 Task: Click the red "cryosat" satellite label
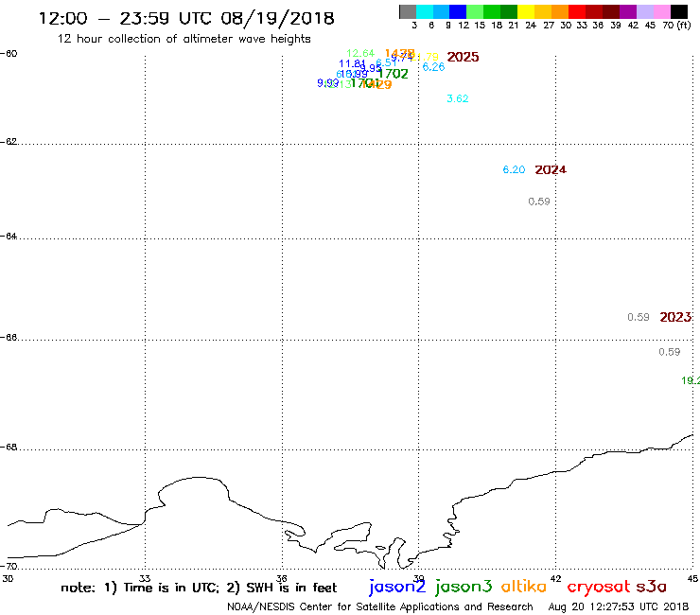pyautogui.click(x=599, y=588)
